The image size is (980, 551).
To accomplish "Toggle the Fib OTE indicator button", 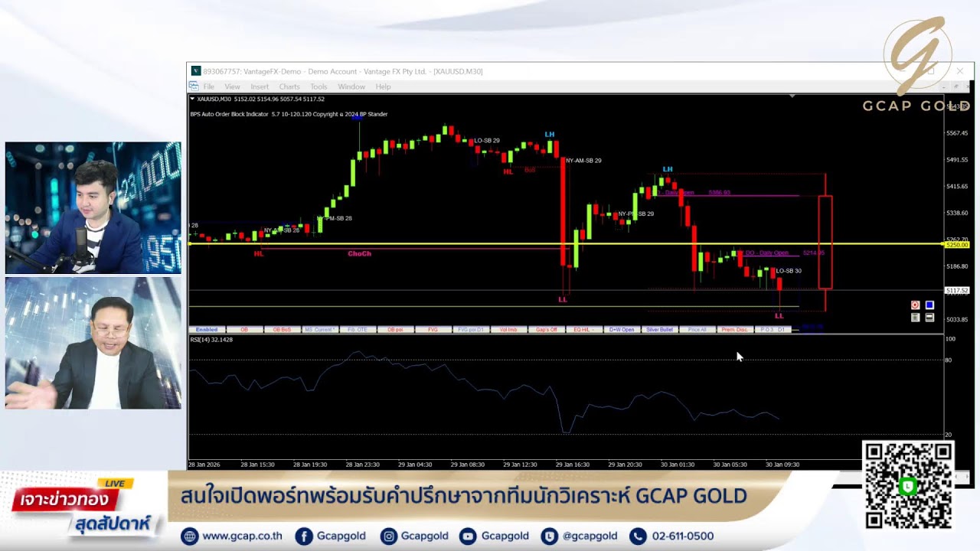I will [x=358, y=330].
